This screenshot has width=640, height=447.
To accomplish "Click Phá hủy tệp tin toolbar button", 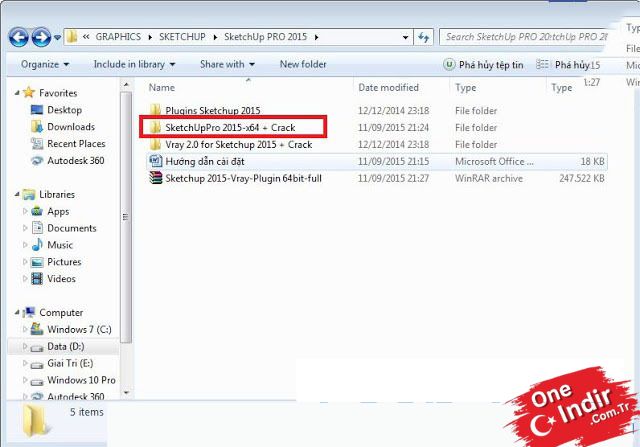I will [491, 64].
